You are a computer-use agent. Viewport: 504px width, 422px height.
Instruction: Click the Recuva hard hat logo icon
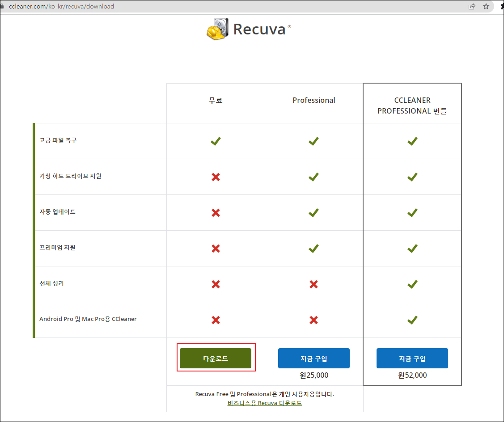point(218,29)
